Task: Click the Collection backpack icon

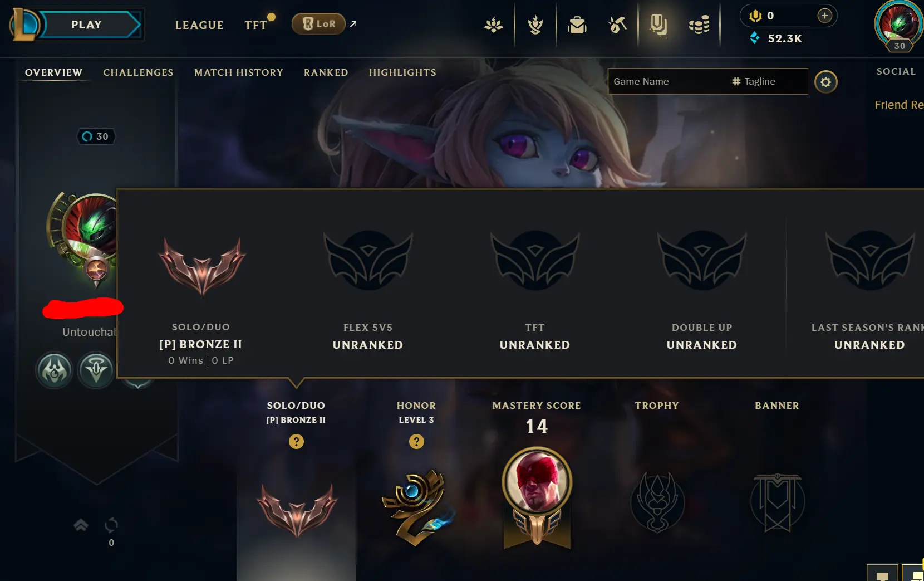Action: coord(577,25)
